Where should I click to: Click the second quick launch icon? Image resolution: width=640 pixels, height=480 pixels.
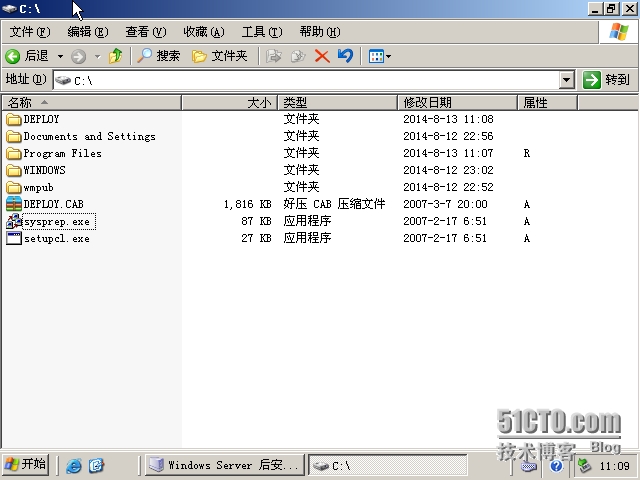pos(96,465)
